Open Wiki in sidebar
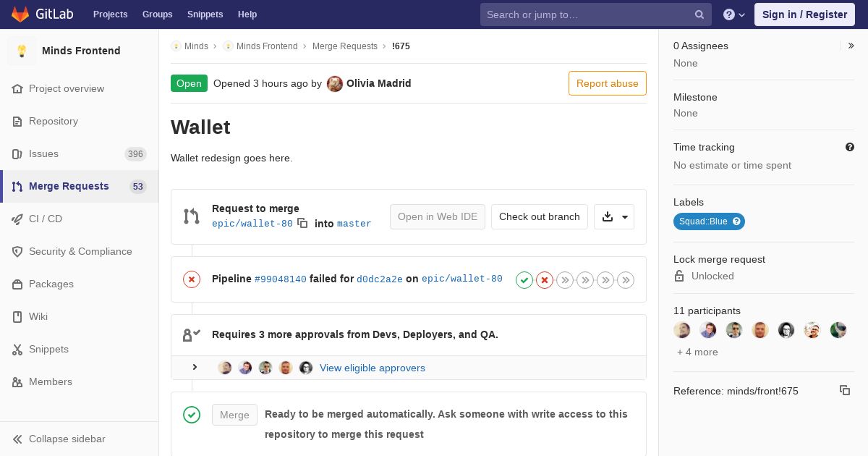Screen dimensions: 868x456 pyautogui.click(x=79, y=316)
